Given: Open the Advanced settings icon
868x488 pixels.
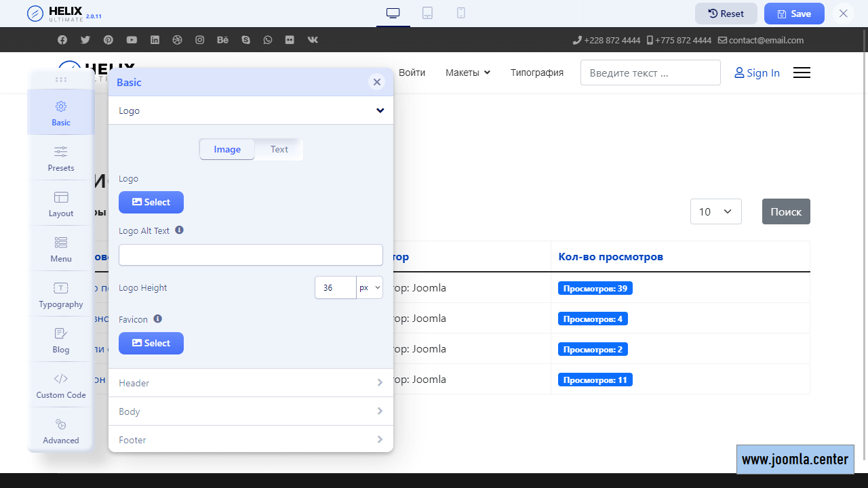Looking at the screenshot, I should point(61,430).
